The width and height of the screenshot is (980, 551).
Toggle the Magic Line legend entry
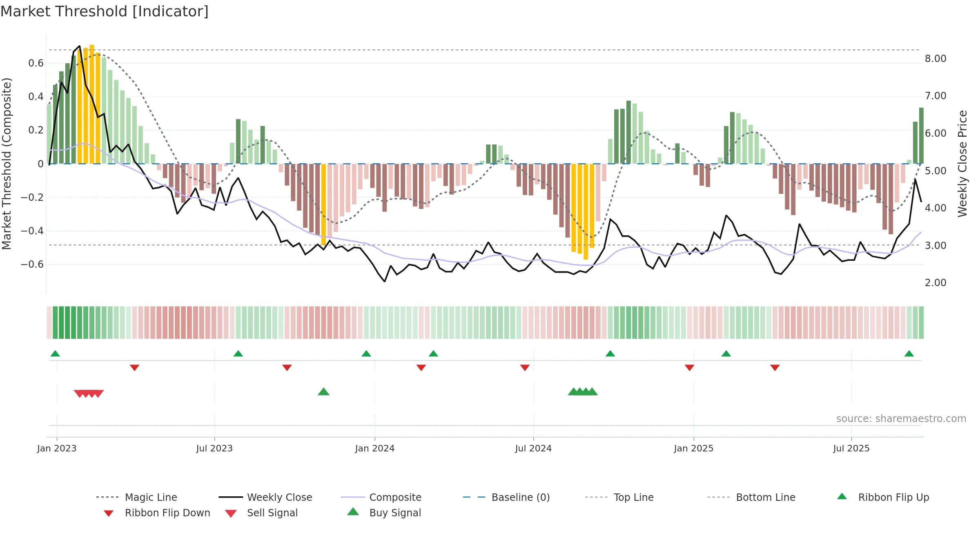[137, 497]
